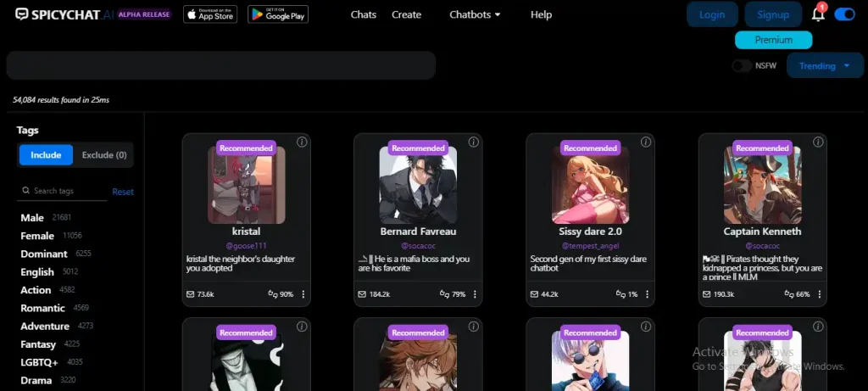Open more options on Sissy dare 2.0 card

tap(647, 294)
